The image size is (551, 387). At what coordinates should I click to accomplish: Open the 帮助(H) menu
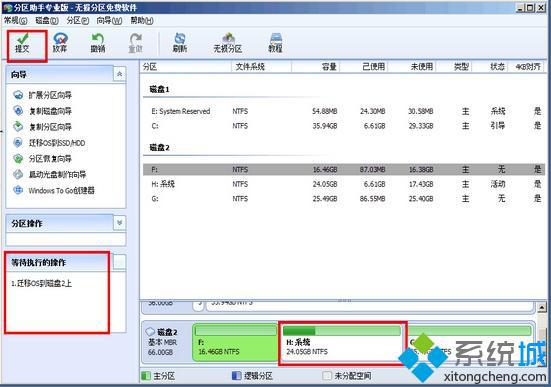pos(142,21)
